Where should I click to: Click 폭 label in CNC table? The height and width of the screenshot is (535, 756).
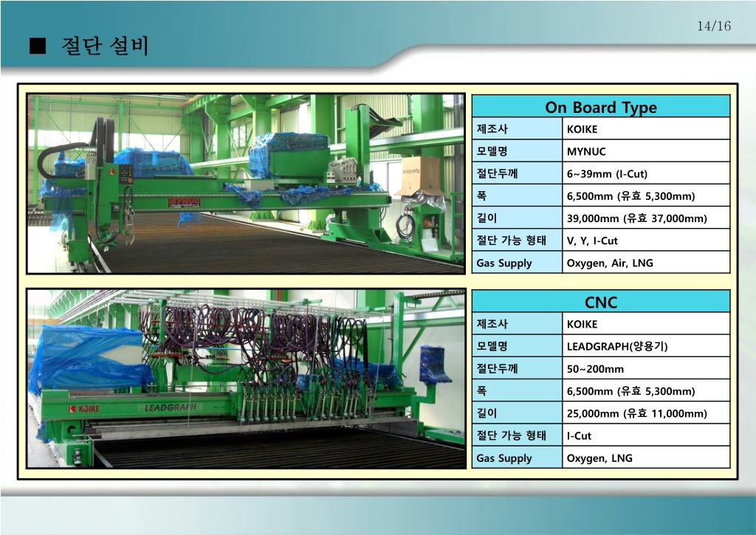481,390
